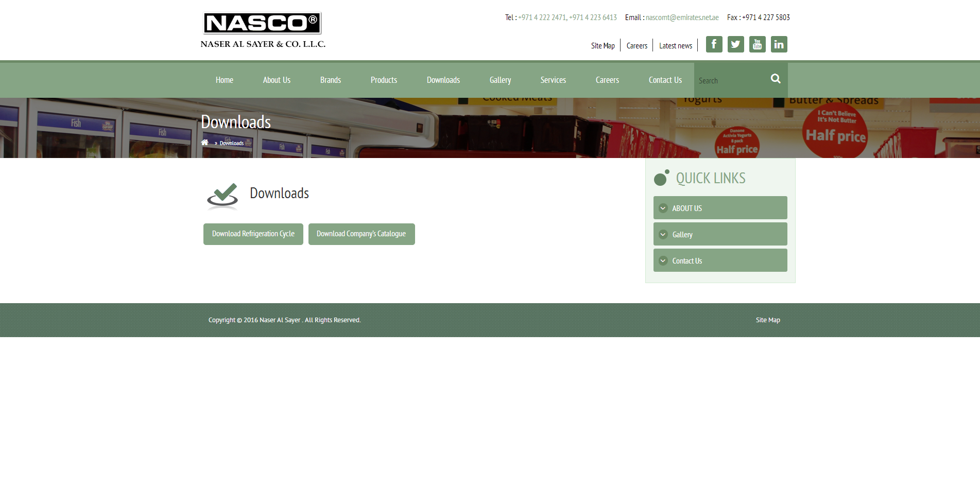980x490 pixels.
Task: Click the breadcrumb home icon
Action: pos(204,143)
